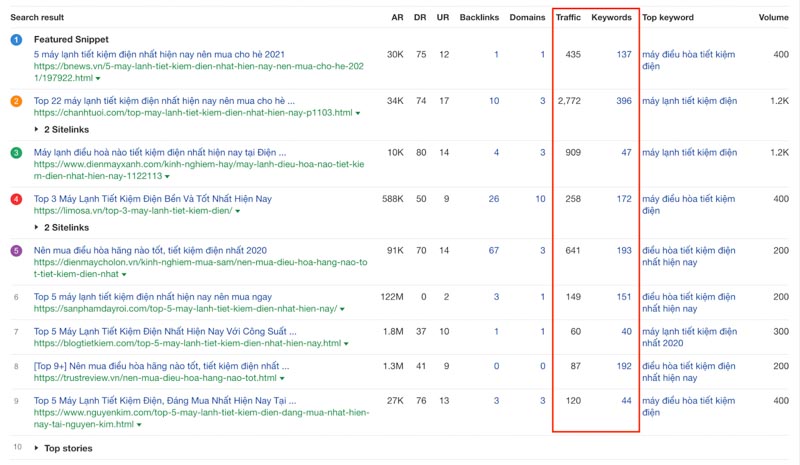Screen dimensions: 800x465
Task: Click the blue position 1 badge
Action: point(16,40)
